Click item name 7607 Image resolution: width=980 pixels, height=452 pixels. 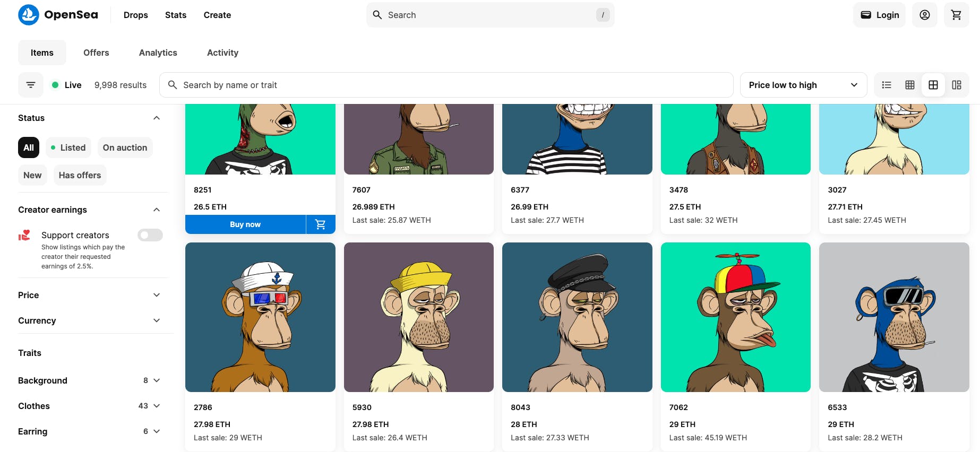pos(362,190)
